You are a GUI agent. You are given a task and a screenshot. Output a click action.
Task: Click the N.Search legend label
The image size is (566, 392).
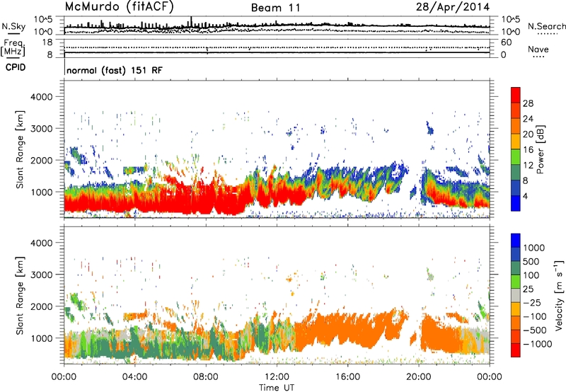coord(546,26)
